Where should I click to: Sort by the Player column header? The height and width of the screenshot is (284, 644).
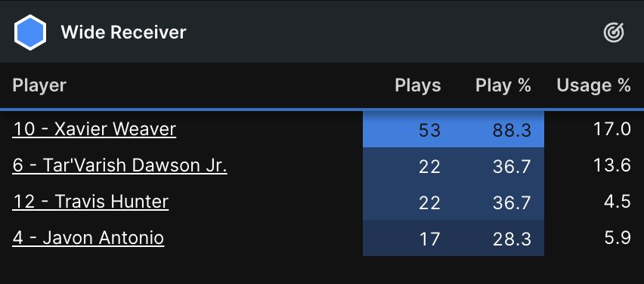pos(39,85)
